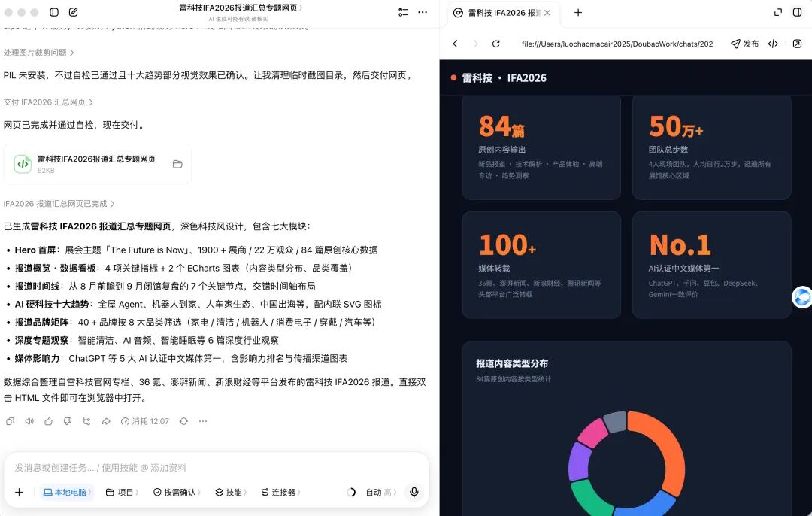Click the 媒体影响力 bullet text
The image size is (812, 516).
coord(180,359)
